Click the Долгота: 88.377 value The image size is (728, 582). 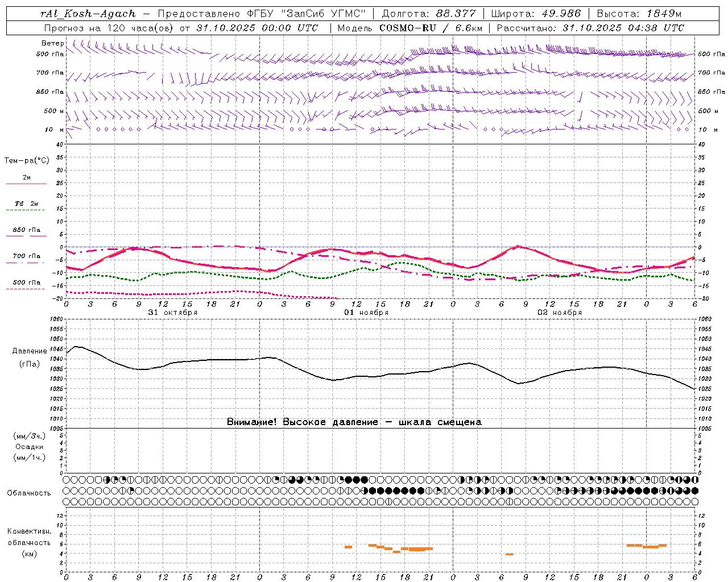pos(428,14)
